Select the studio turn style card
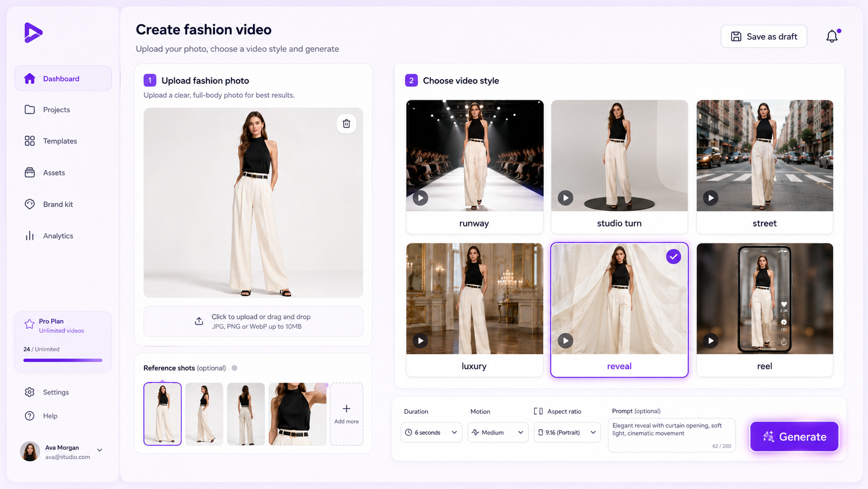Image resolution: width=868 pixels, height=489 pixels. click(x=619, y=167)
